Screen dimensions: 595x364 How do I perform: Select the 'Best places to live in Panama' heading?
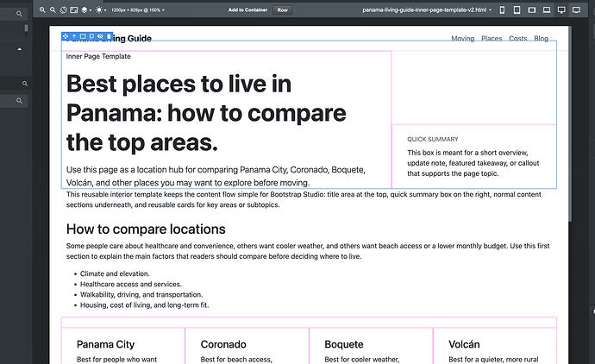(x=206, y=113)
